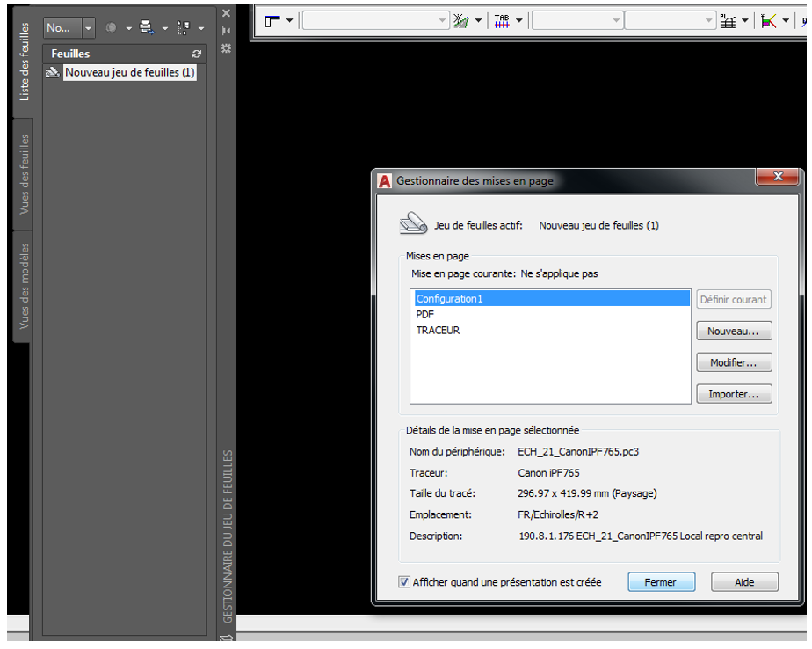Click the 'Nouveau...' button
The width and height of the screenshot is (812, 649).
pos(734,332)
